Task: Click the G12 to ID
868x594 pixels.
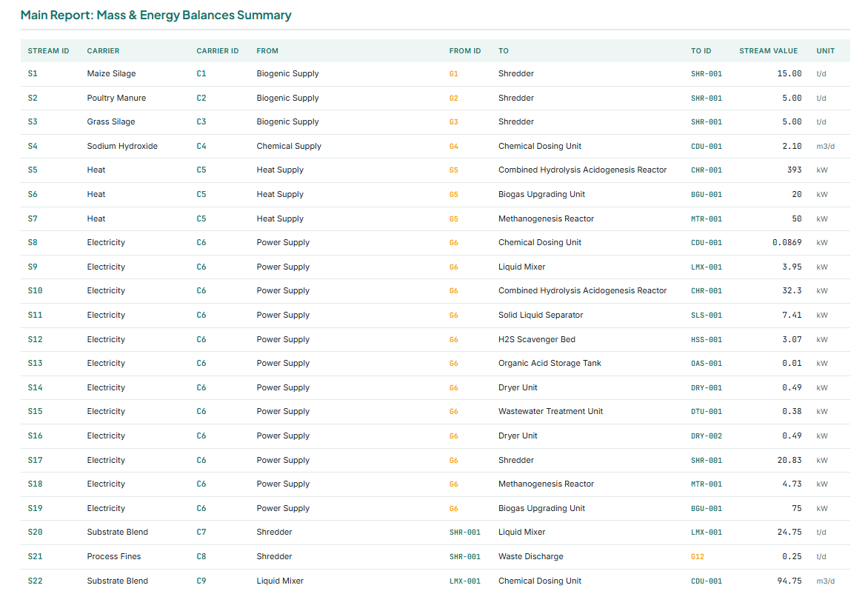Action: (698, 556)
